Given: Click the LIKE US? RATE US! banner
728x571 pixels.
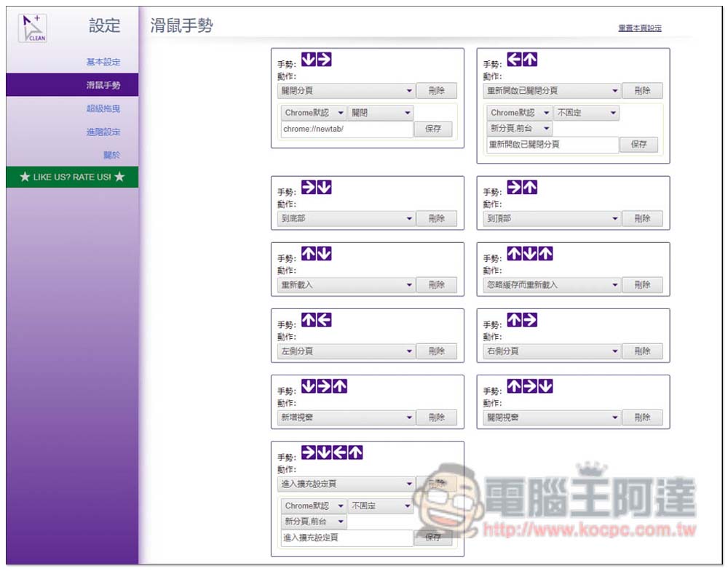Looking at the screenshot, I should (x=72, y=177).
